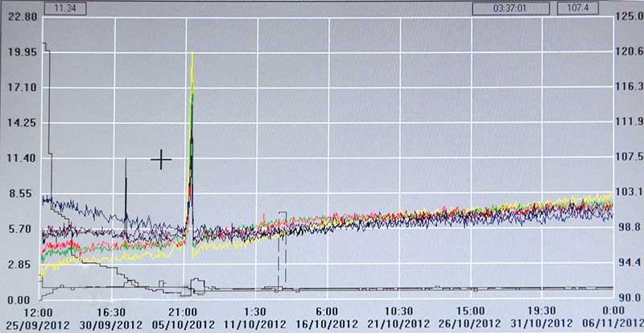Click the 16/10/2012 date label
644x333 pixels.
327,323
